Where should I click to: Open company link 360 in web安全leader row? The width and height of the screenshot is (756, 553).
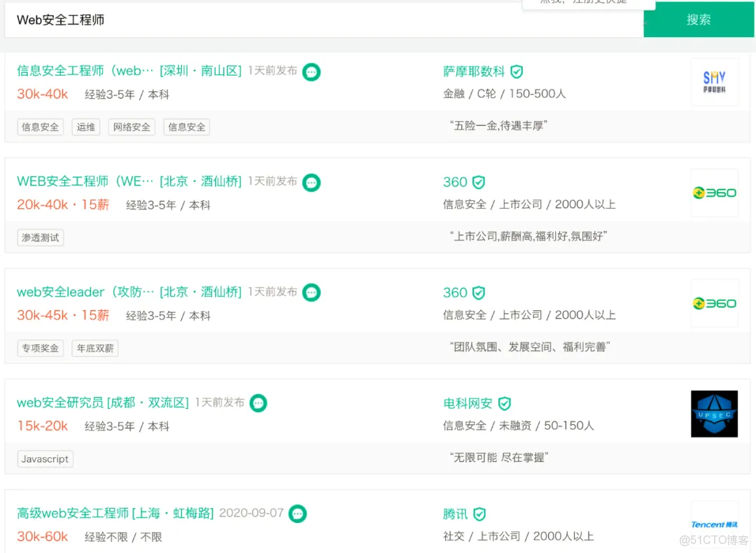[x=455, y=293]
